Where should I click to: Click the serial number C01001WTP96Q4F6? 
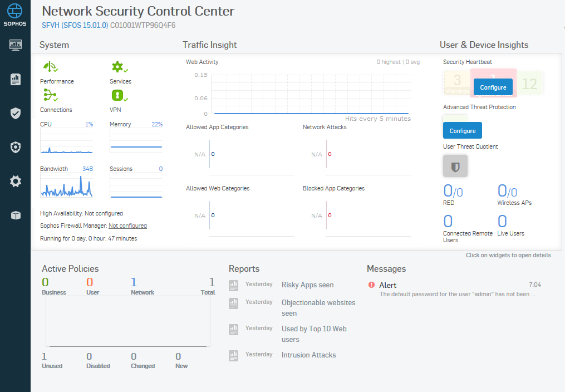point(143,25)
